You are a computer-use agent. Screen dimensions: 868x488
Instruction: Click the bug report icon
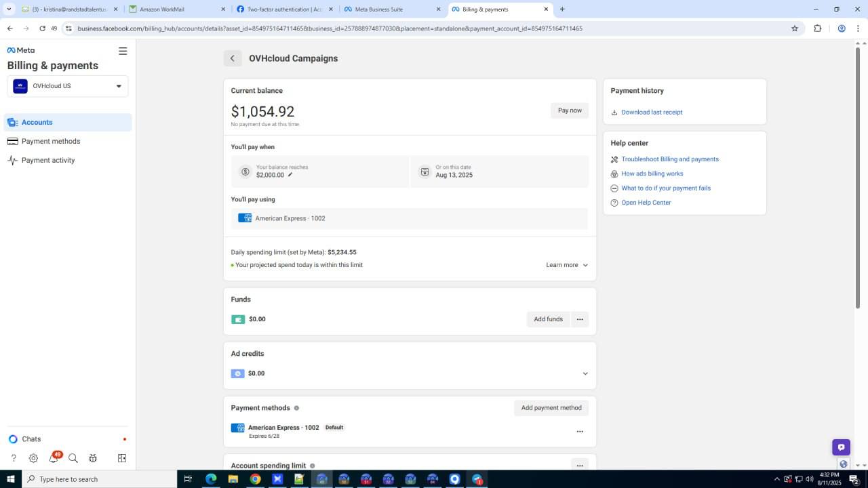[93, 458]
